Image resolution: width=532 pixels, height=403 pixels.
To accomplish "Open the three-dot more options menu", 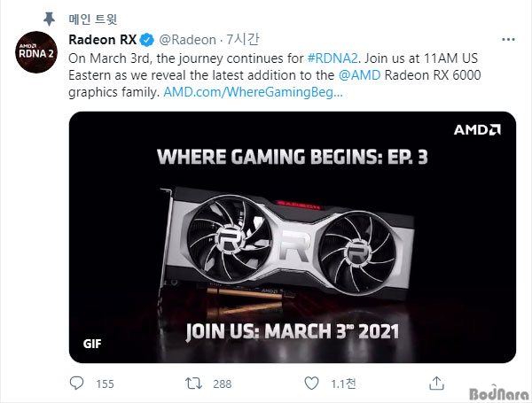I will click(508, 40).
